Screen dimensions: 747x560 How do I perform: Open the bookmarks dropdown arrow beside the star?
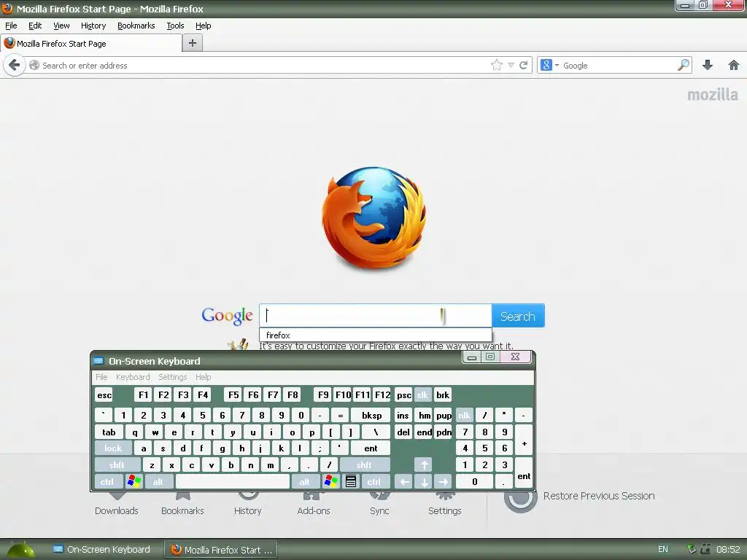(x=511, y=65)
